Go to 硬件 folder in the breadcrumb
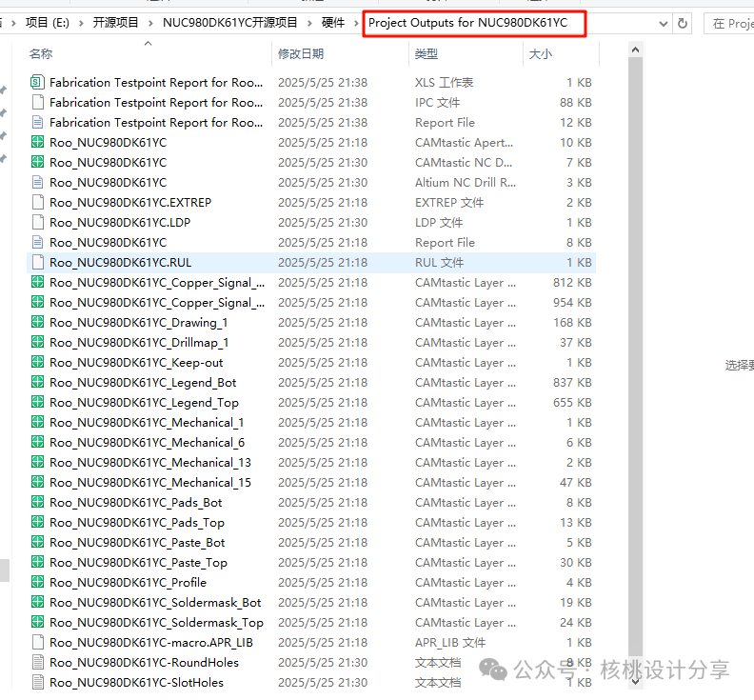Image resolution: width=754 pixels, height=700 pixels. [x=333, y=23]
